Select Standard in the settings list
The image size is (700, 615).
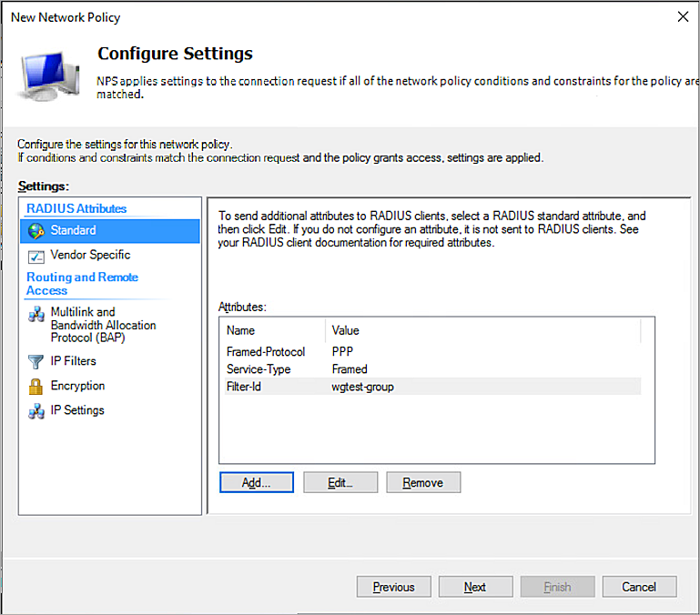tap(73, 231)
